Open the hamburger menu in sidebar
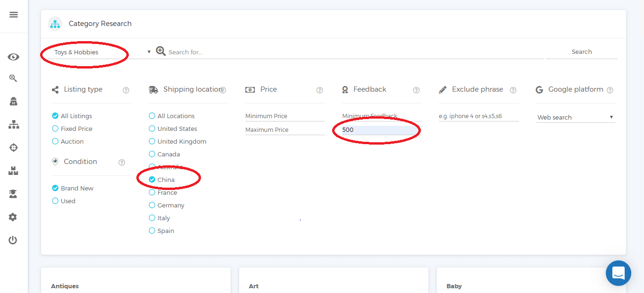This screenshot has width=644, height=293. [14, 15]
